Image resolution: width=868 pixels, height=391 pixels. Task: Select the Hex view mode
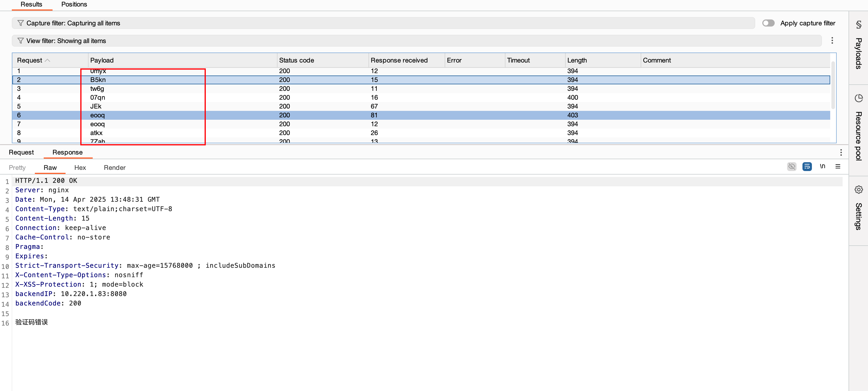click(80, 167)
